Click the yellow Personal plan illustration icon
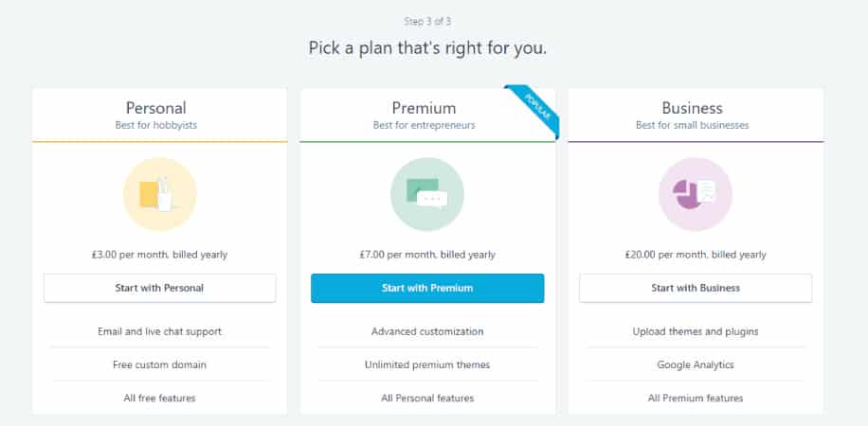This screenshot has width=868, height=426. (159, 194)
